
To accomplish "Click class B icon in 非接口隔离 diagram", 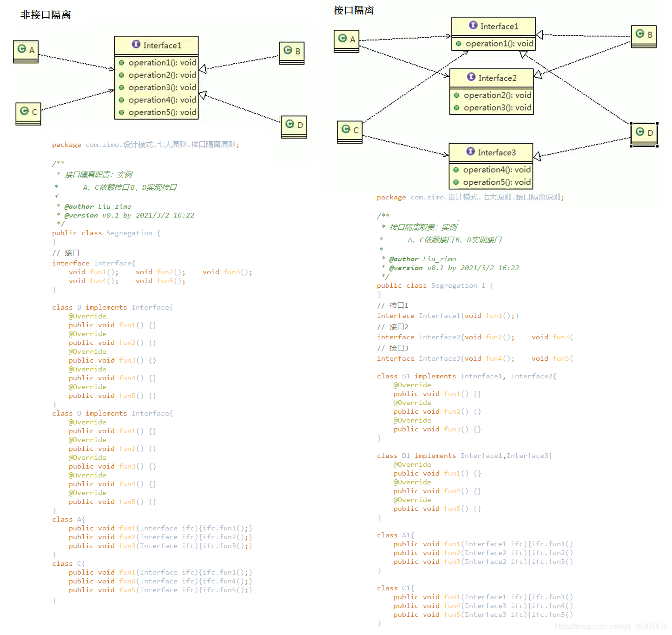I will click(x=288, y=50).
